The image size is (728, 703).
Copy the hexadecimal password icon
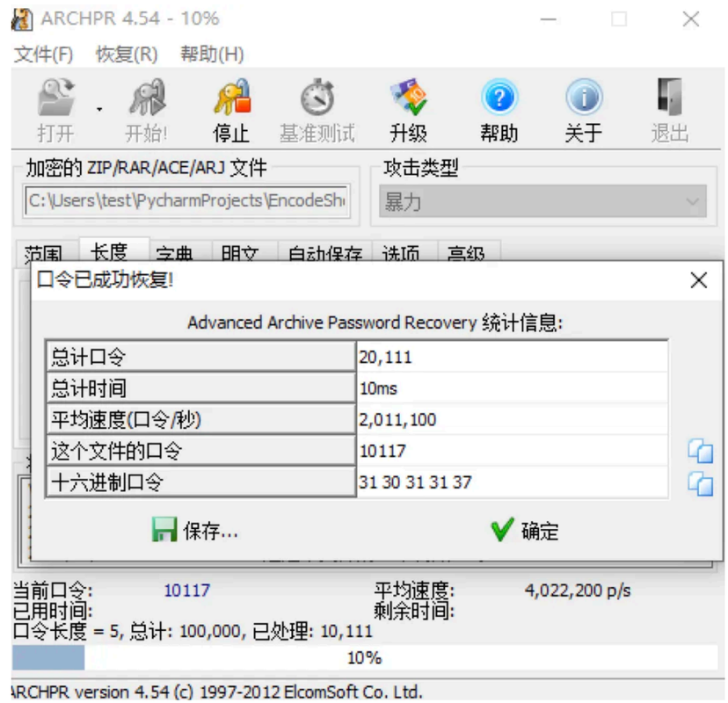pyautogui.click(x=701, y=484)
